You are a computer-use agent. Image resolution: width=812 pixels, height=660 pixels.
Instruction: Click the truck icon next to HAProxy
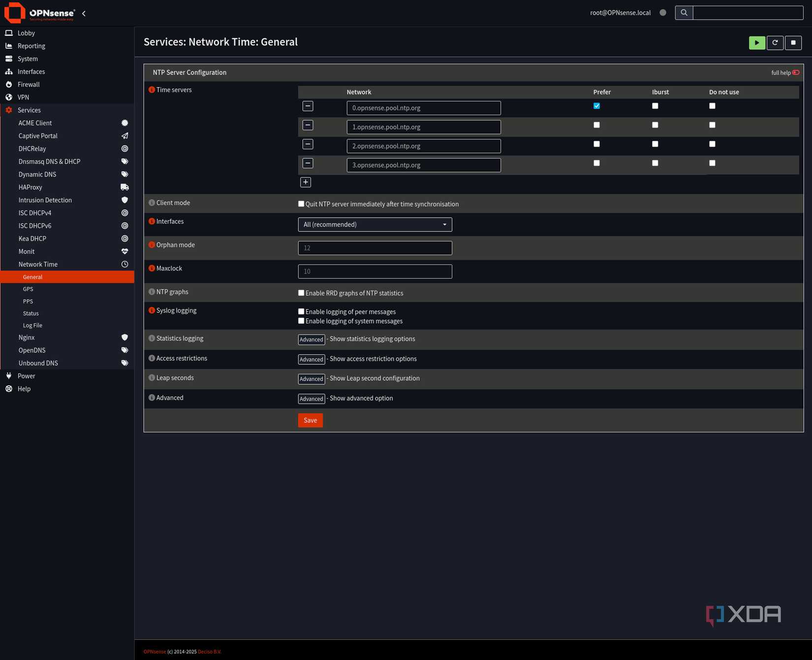(x=125, y=187)
